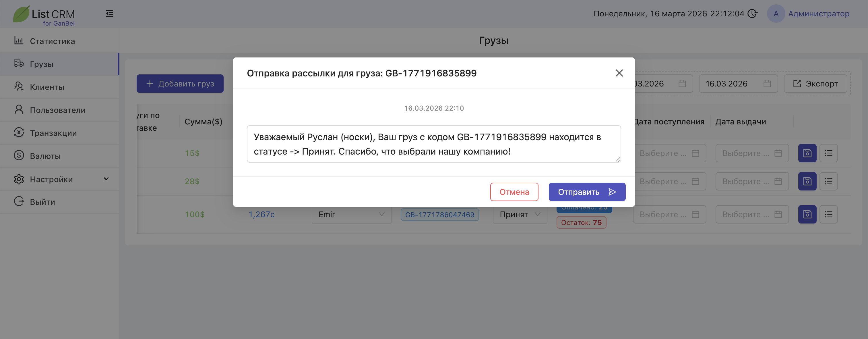The height and width of the screenshot is (339, 868).
Task: Open the 16.03.2026 end date picker
Action: 738,84
